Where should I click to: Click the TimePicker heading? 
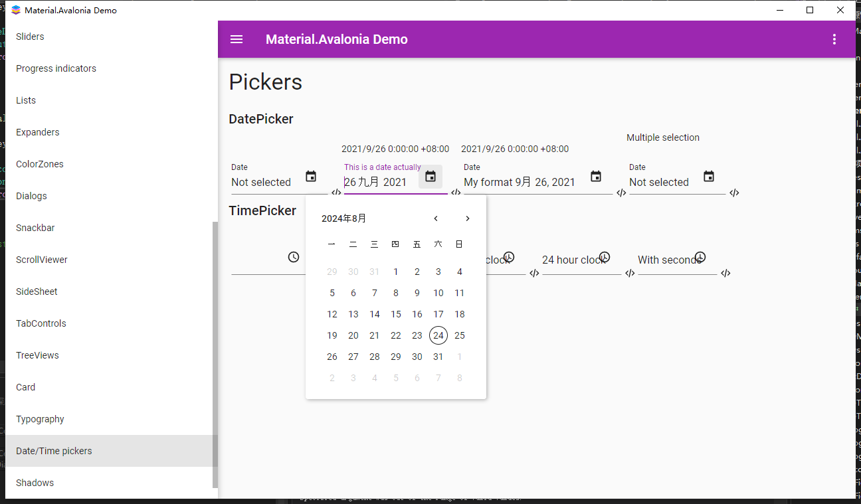pyautogui.click(x=262, y=210)
